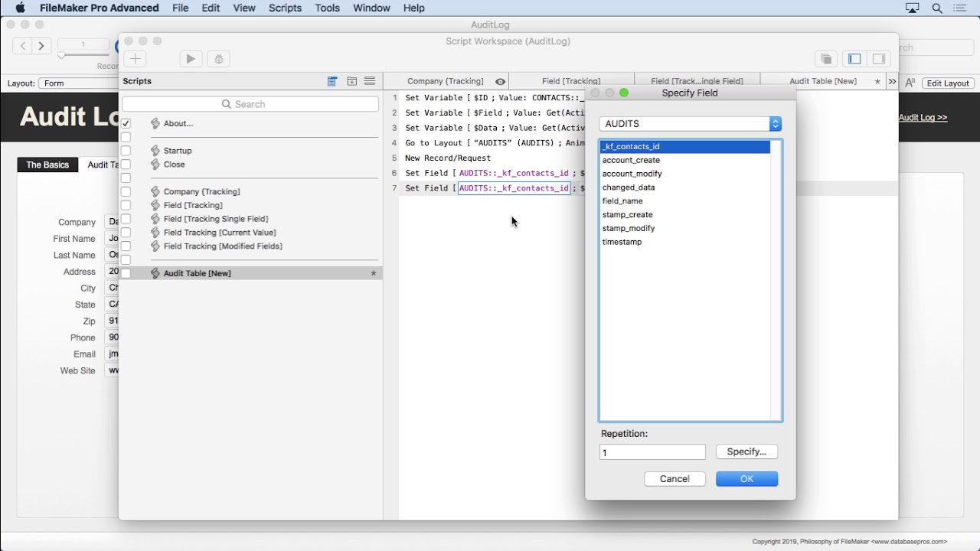Run the script with the play button
The image size is (980, 551).
pos(191,59)
